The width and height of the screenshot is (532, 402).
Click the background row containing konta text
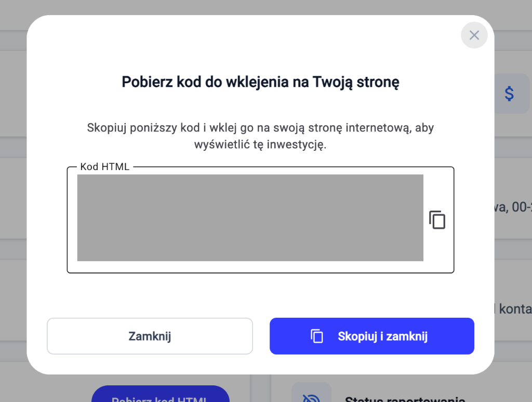coord(516,308)
